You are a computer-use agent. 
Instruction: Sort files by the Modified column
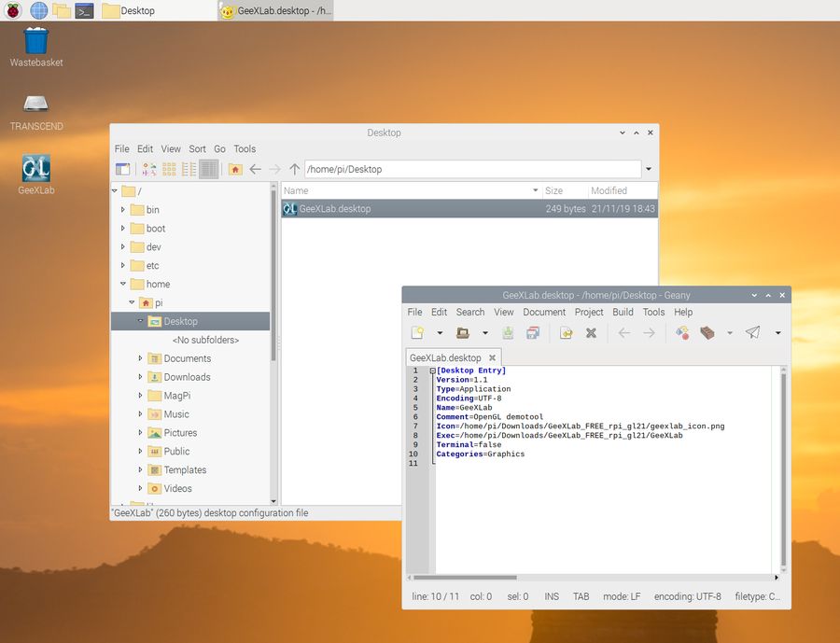coord(623,190)
